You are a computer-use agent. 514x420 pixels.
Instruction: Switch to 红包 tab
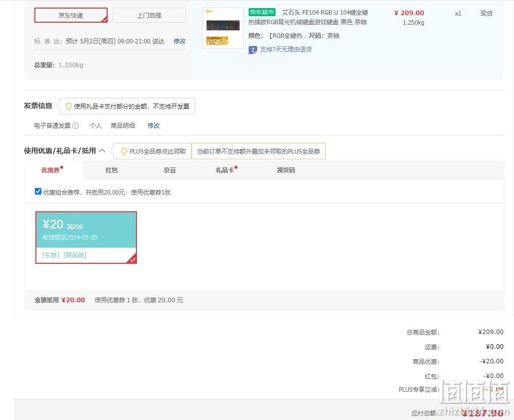pyautogui.click(x=112, y=170)
